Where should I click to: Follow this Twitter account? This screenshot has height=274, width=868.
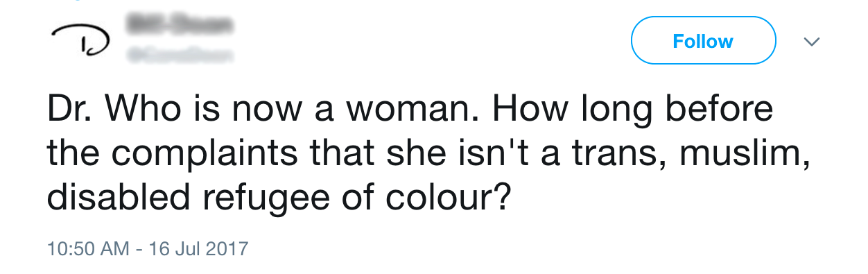(703, 41)
